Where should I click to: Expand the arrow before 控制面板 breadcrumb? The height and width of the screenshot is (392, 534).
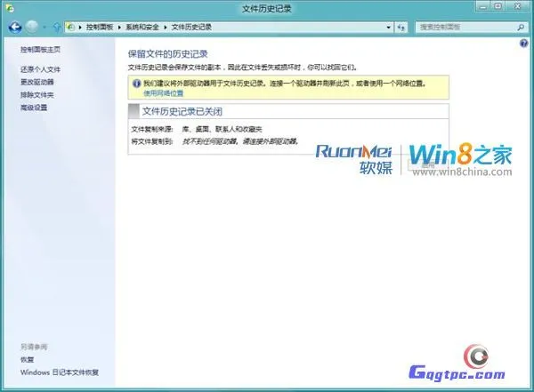pos(80,28)
